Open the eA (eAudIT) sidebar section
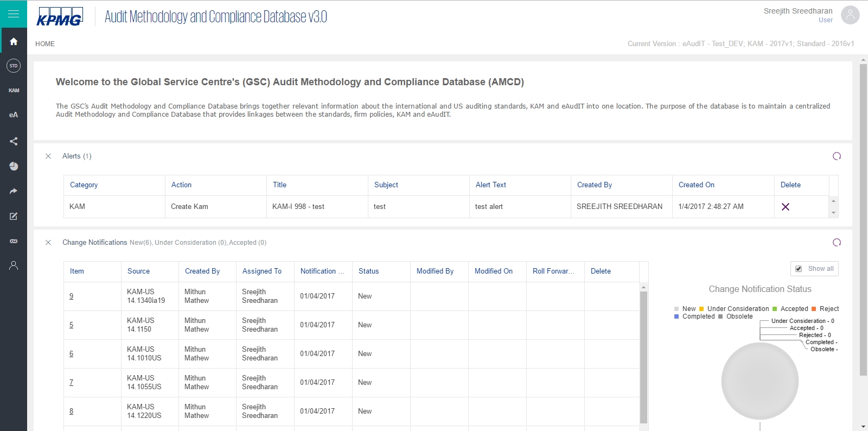The height and width of the screenshot is (431, 868). [x=14, y=115]
